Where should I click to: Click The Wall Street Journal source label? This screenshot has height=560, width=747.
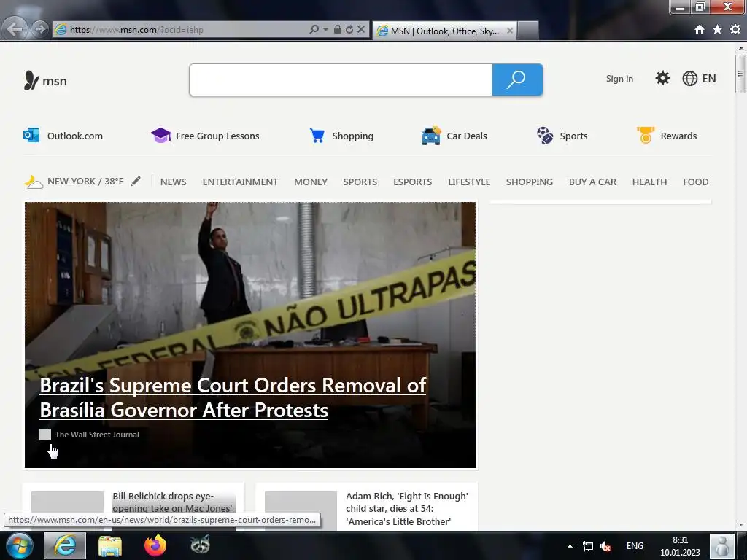click(97, 435)
